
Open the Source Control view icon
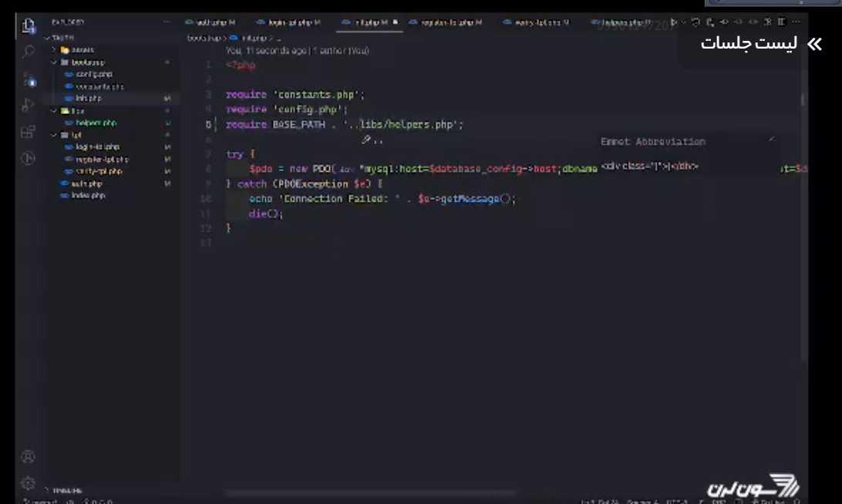pos(29,79)
